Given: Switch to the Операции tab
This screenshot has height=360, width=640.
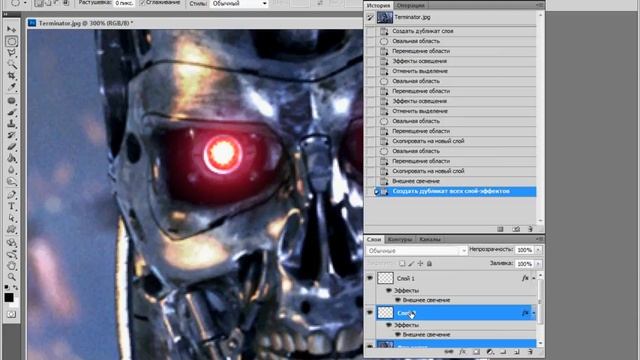Looking at the screenshot, I should pyautogui.click(x=410, y=5).
